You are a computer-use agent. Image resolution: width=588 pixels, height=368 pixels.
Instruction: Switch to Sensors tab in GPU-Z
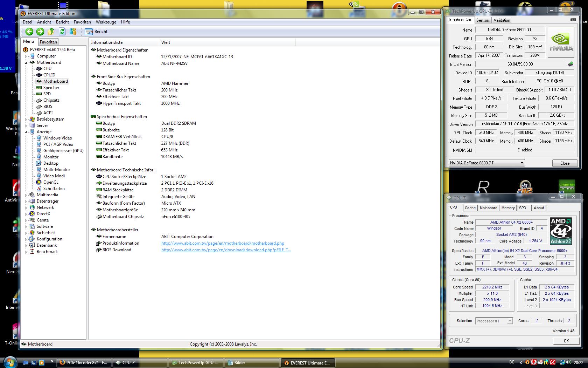click(x=483, y=20)
